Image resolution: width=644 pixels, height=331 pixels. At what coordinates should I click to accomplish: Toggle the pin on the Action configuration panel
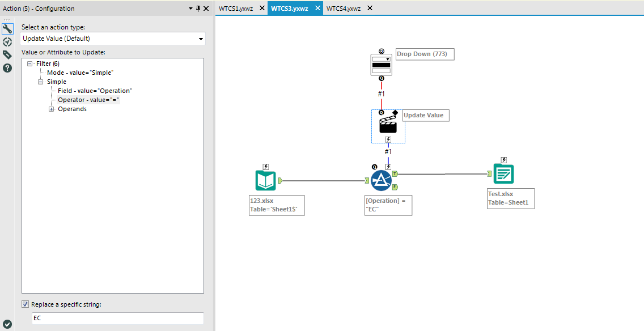[x=198, y=9]
